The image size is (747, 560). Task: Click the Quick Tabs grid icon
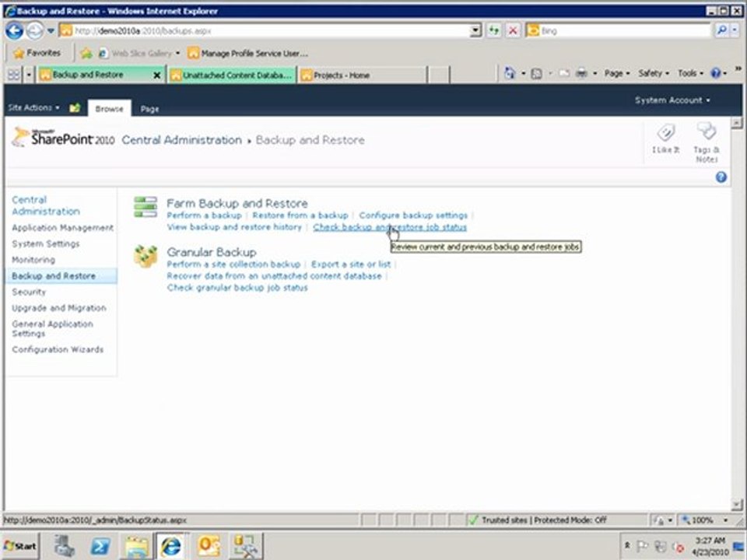(x=14, y=75)
